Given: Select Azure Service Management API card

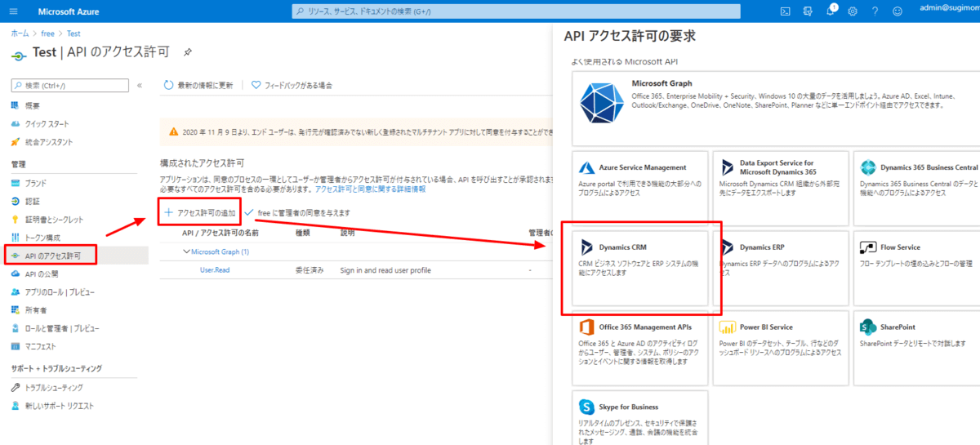Looking at the screenshot, I should [640, 188].
